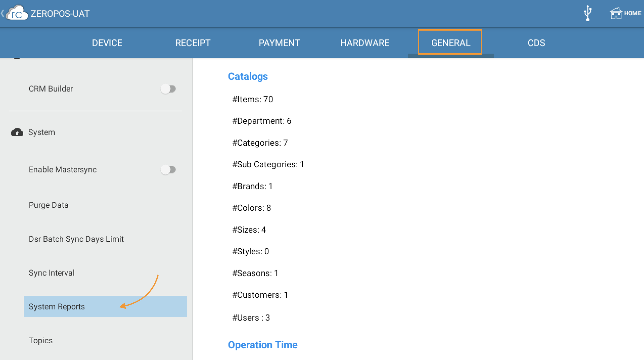Click the '#Brands: 1' line

pyautogui.click(x=252, y=186)
